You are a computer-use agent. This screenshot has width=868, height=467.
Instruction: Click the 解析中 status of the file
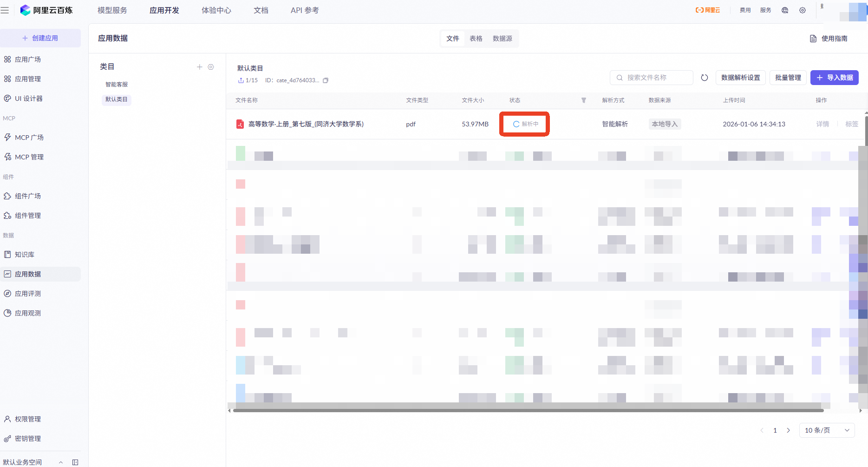click(525, 124)
